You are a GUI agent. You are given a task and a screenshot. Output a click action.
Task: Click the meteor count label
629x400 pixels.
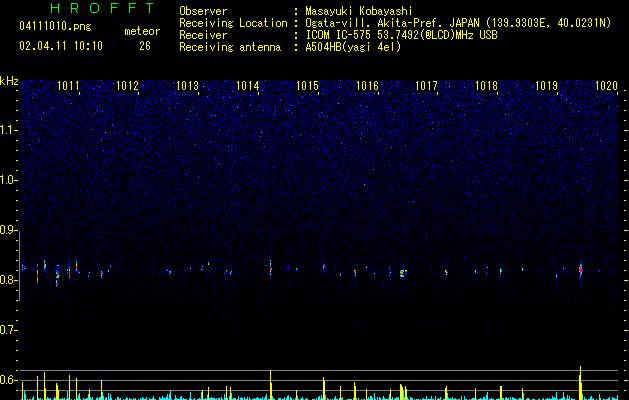pyautogui.click(x=142, y=31)
